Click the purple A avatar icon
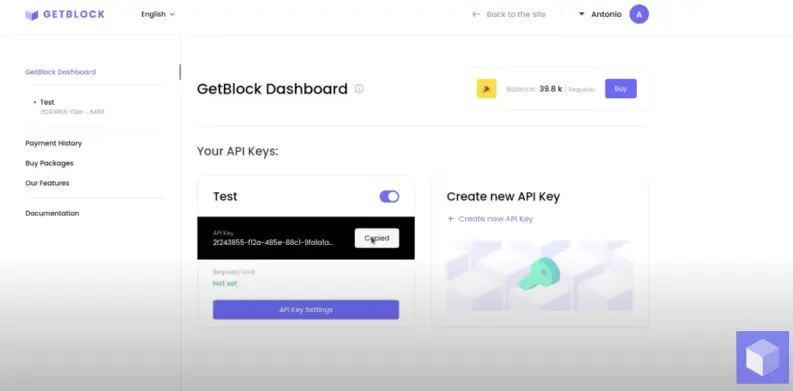Screen dimensions: 793x391 pyautogui.click(x=639, y=14)
